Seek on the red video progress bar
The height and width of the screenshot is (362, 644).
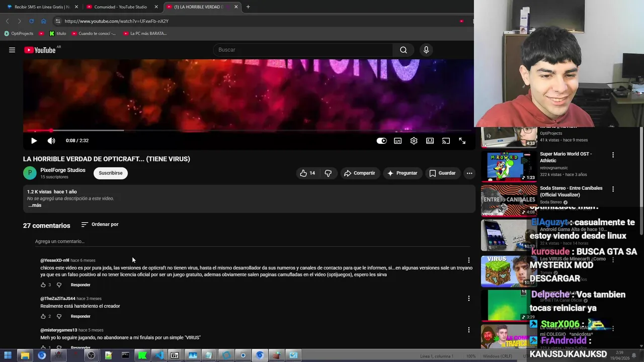pos(249,131)
